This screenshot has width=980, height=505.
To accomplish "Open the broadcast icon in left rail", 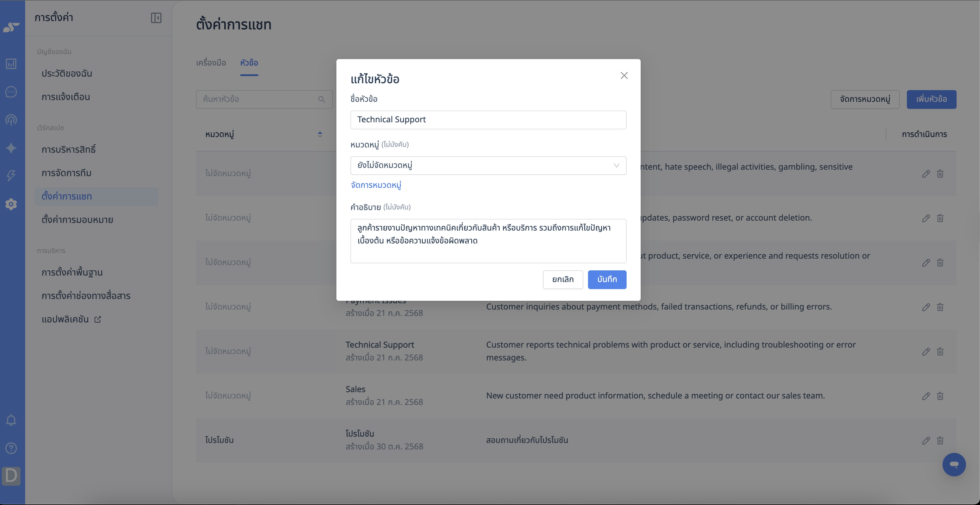I will coord(11,120).
